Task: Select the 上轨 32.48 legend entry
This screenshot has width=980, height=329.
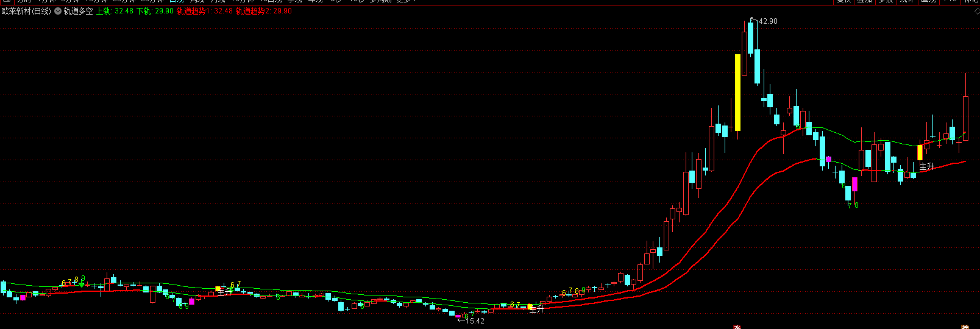Action: tap(115, 11)
